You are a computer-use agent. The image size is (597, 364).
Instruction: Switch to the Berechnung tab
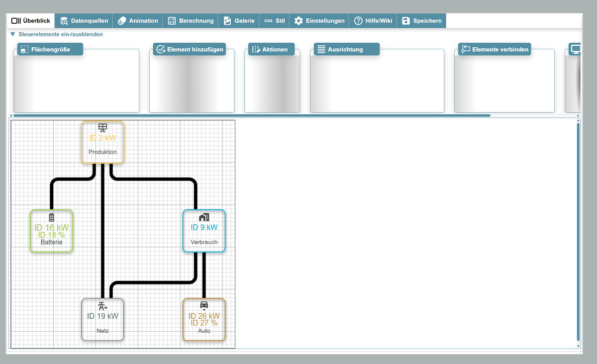(x=191, y=20)
